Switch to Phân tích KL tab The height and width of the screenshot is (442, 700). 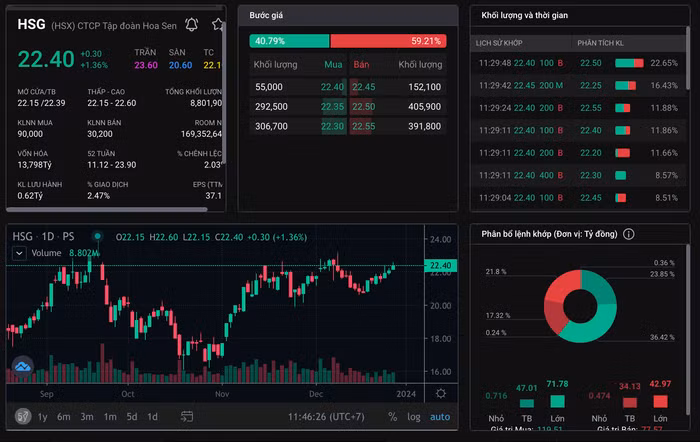click(x=603, y=43)
